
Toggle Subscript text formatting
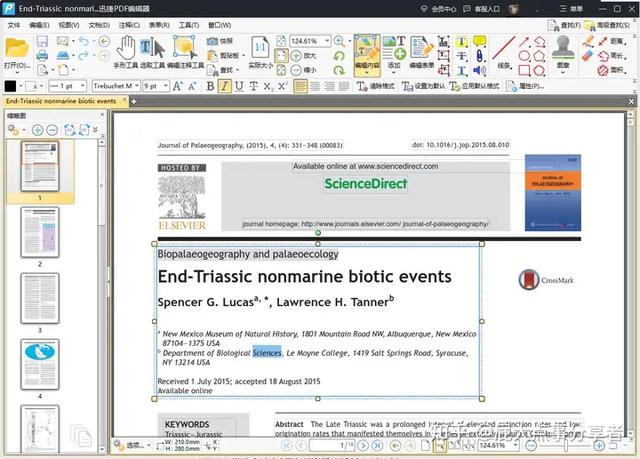point(268,86)
